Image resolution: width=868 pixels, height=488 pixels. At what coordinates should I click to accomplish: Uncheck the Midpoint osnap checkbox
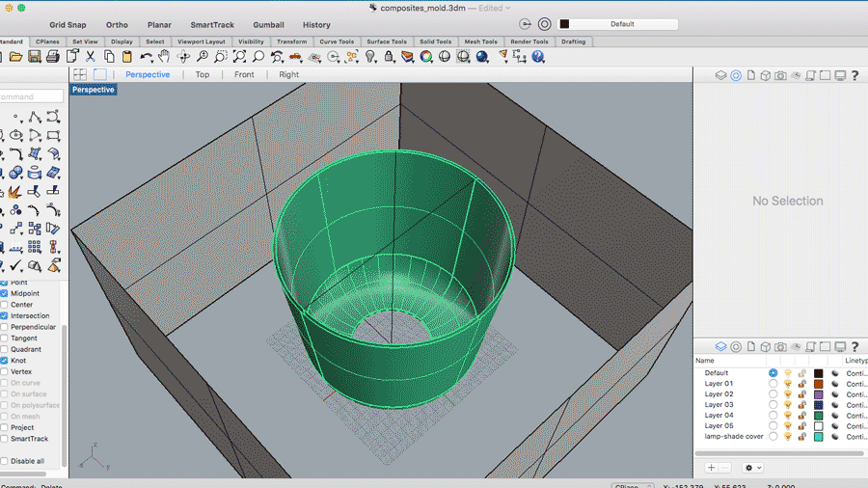(x=4, y=293)
